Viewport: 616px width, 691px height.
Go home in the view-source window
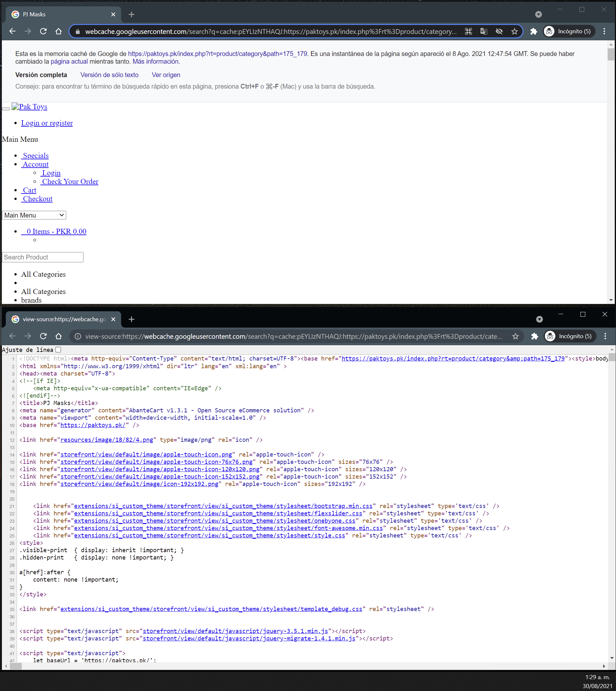tap(59, 336)
